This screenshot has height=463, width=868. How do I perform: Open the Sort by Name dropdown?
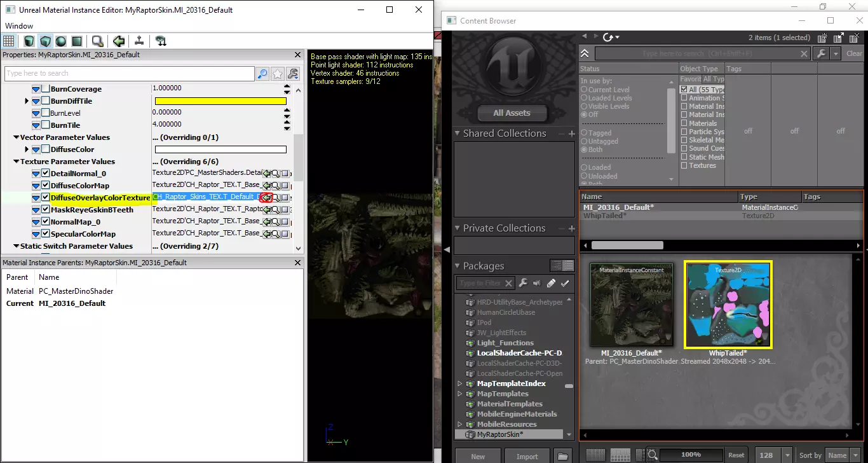[837, 455]
